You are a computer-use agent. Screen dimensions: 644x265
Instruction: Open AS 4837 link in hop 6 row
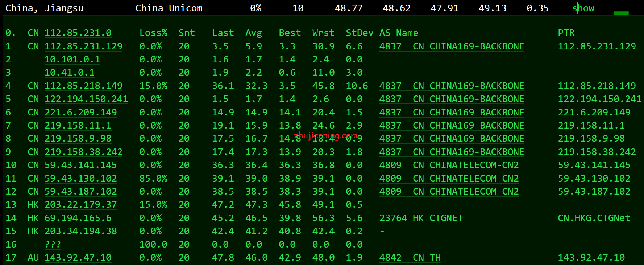[x=452, y=113]
